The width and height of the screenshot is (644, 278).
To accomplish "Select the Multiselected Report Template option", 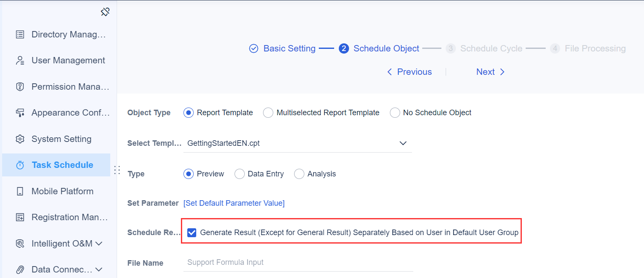I will 268,112.
